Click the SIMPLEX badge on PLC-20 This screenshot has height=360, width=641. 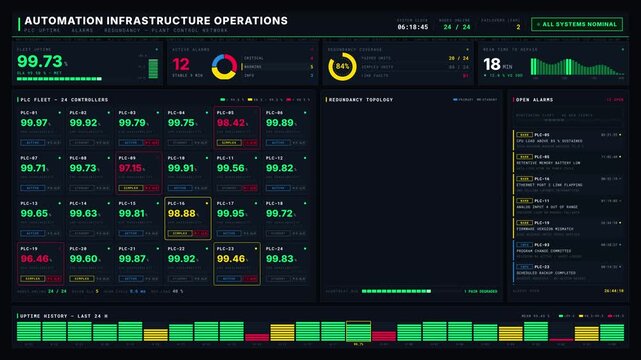[82, 279]
